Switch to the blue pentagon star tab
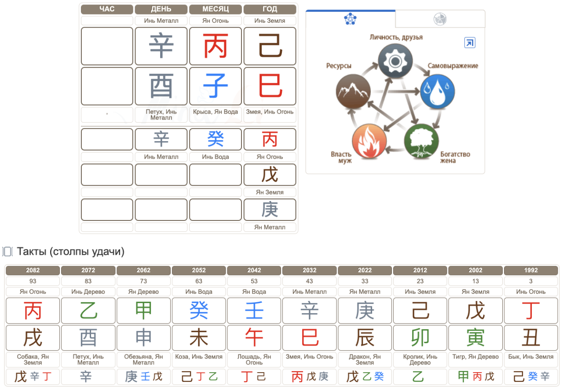 pos(350,19)
